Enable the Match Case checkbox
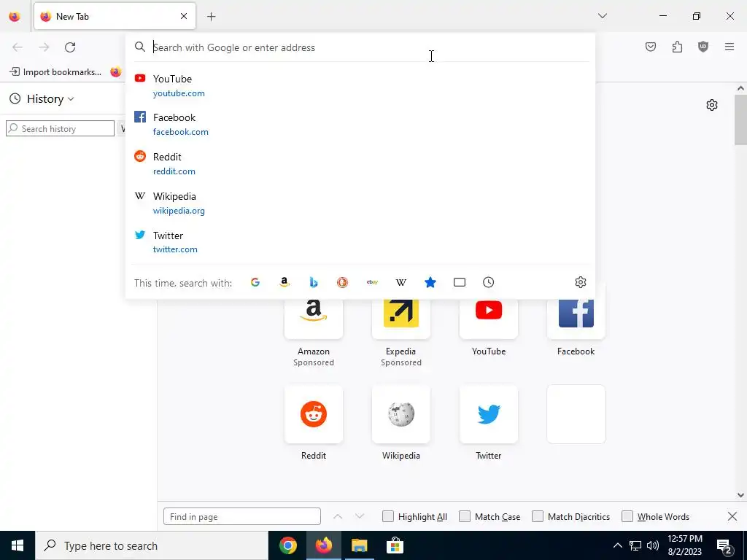The height and width of the screenshot is (560, 747). 465,517
